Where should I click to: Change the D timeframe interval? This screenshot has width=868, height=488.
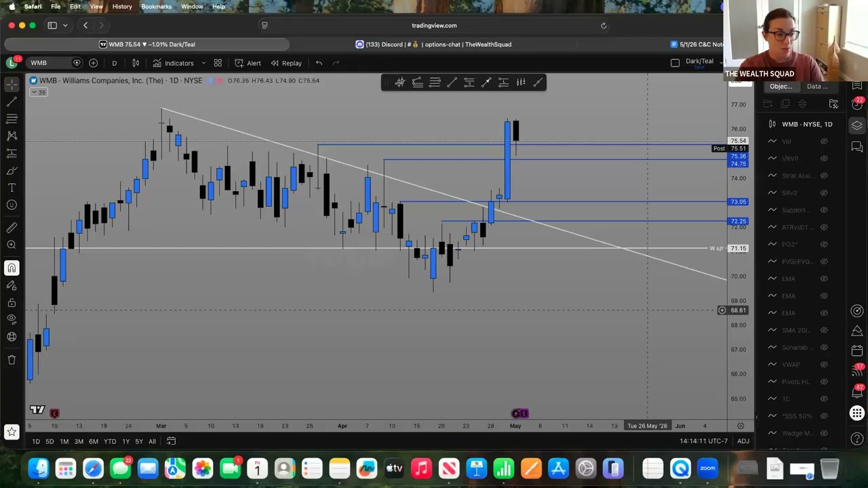(114, 63)
